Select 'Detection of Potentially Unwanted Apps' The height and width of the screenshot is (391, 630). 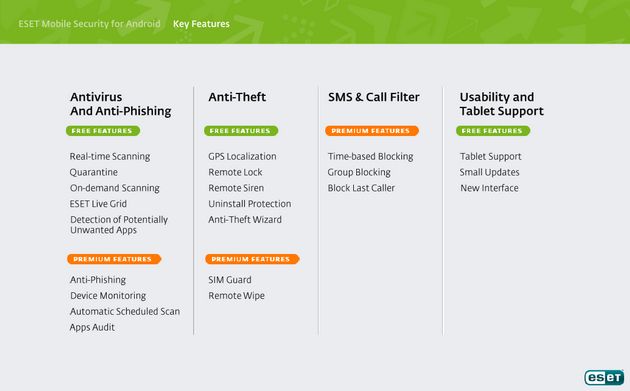[119, 225]
